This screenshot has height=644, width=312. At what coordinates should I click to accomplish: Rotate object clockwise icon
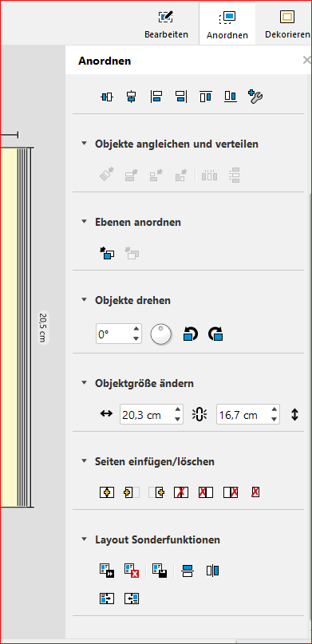216,334
